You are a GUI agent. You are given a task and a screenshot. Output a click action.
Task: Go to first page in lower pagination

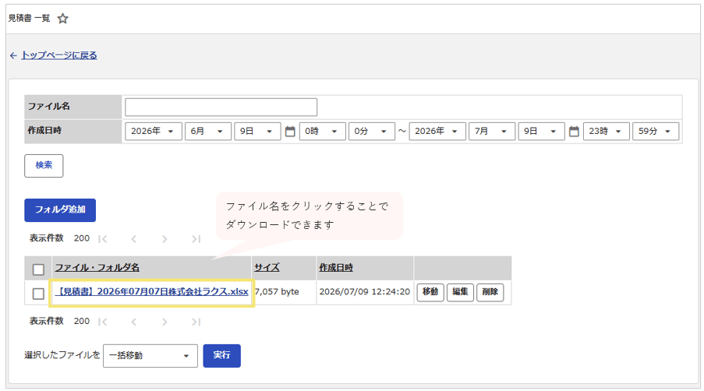(x=103, y=322)
